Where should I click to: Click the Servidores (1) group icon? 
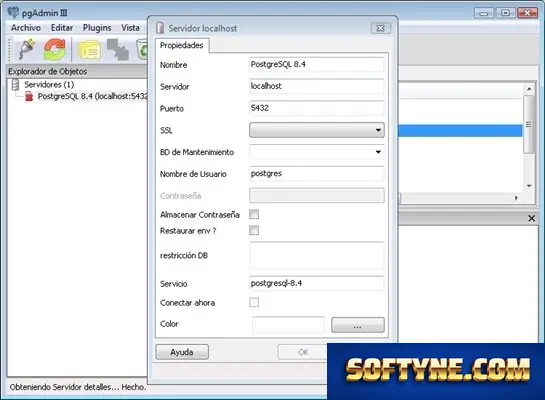(x=15, y=84)
